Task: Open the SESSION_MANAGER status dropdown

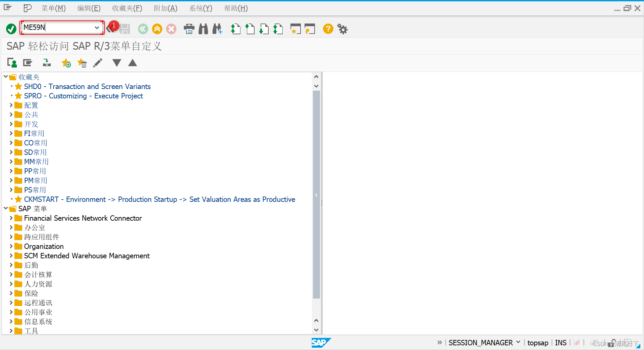Action: point(518,342)
